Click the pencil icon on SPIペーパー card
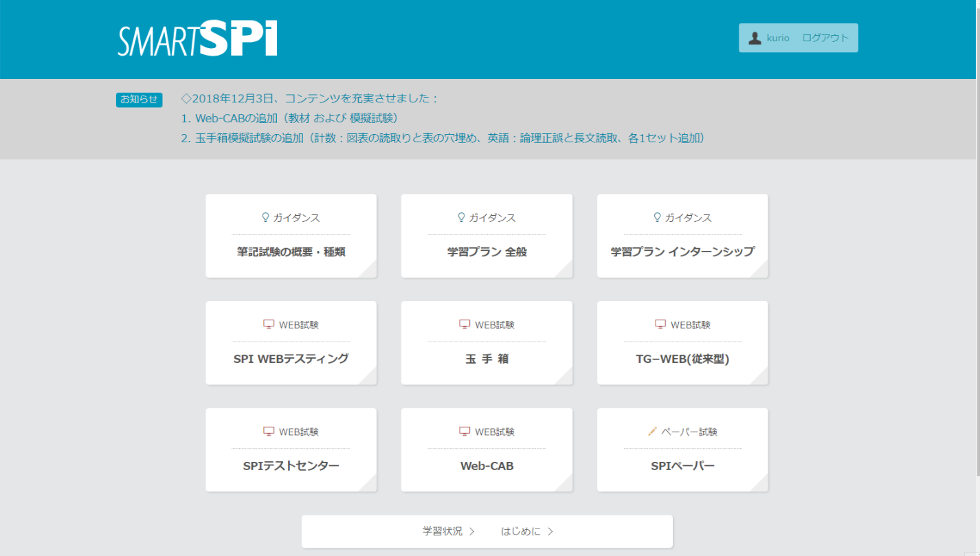 tap(651, 431)
